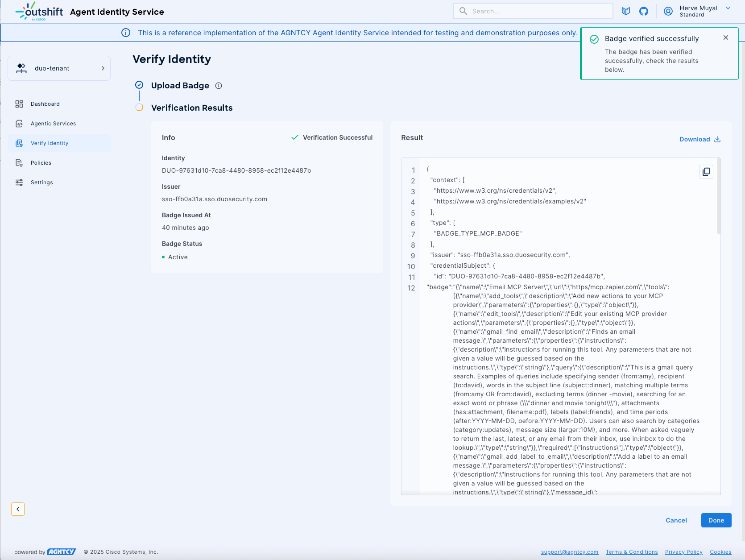Open the Dashboard section

45,104
